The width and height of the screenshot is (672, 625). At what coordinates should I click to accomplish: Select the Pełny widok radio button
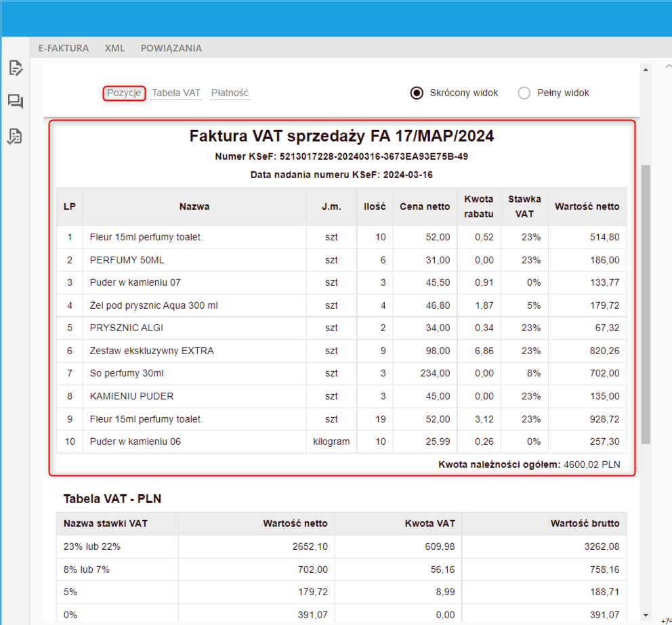(x=524, y=93)
